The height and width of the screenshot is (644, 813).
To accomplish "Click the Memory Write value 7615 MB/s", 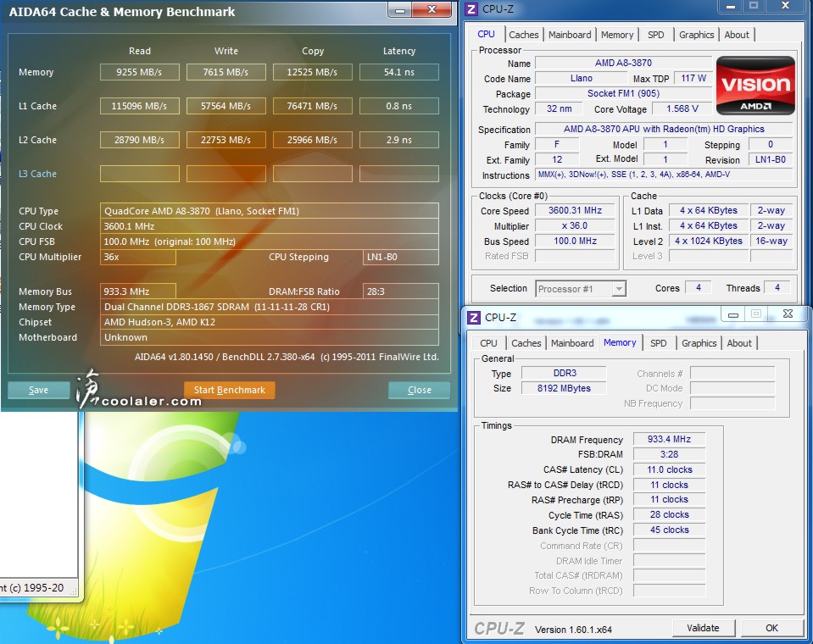I will click(x=226, y=72).
